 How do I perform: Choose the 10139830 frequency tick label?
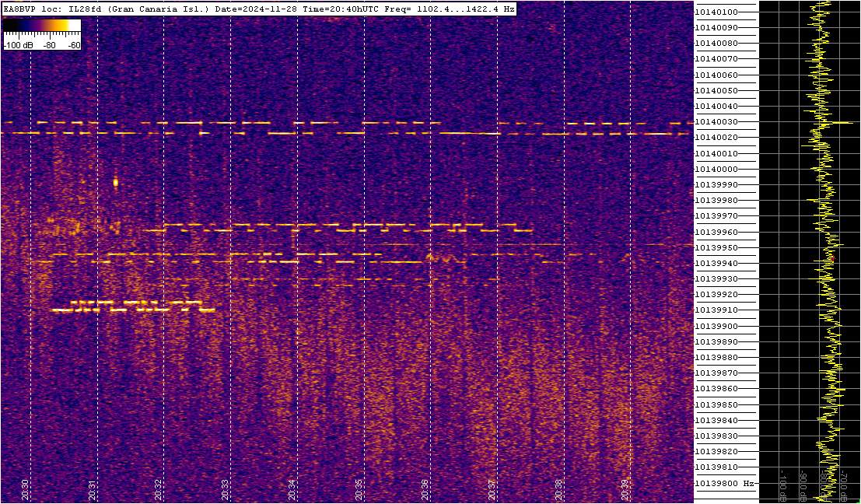716,436
